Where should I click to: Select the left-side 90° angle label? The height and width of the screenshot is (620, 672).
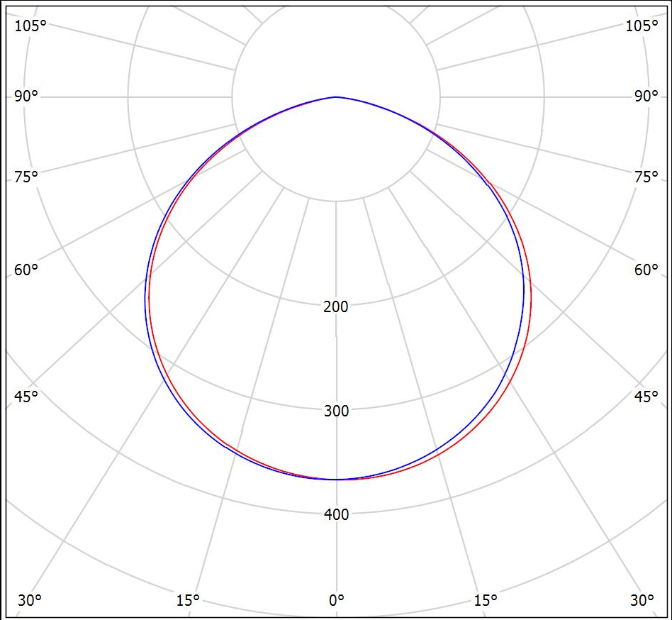(26, 96)
